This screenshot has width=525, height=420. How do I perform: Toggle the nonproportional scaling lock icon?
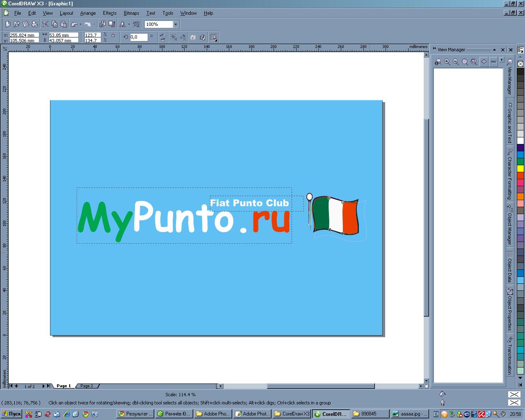pos(113,36)
